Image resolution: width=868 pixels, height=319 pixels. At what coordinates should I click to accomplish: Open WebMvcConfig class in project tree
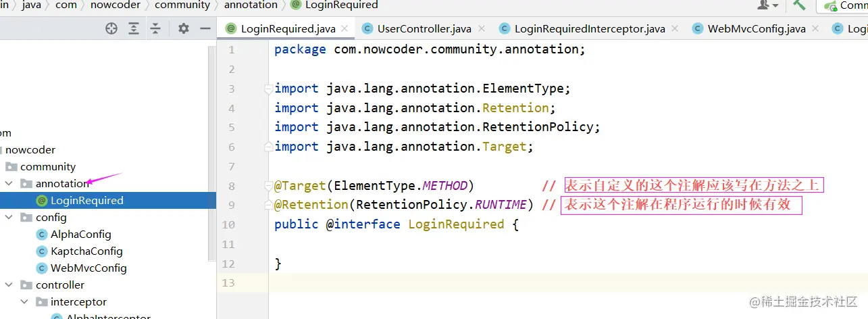tap(88, 268)
